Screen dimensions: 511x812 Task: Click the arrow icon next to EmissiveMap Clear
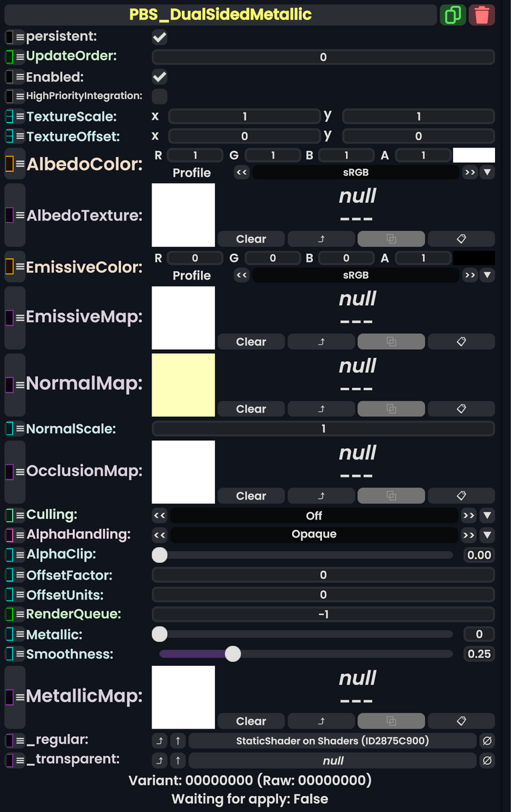(321, 342)
